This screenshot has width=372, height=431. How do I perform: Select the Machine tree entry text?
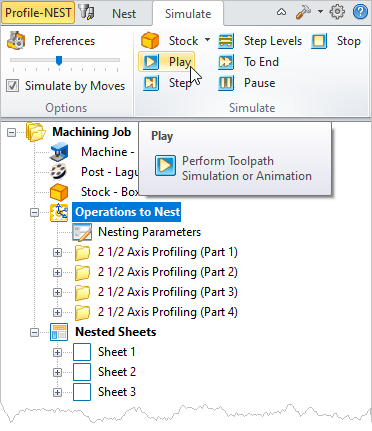click(x=108, y=152)
